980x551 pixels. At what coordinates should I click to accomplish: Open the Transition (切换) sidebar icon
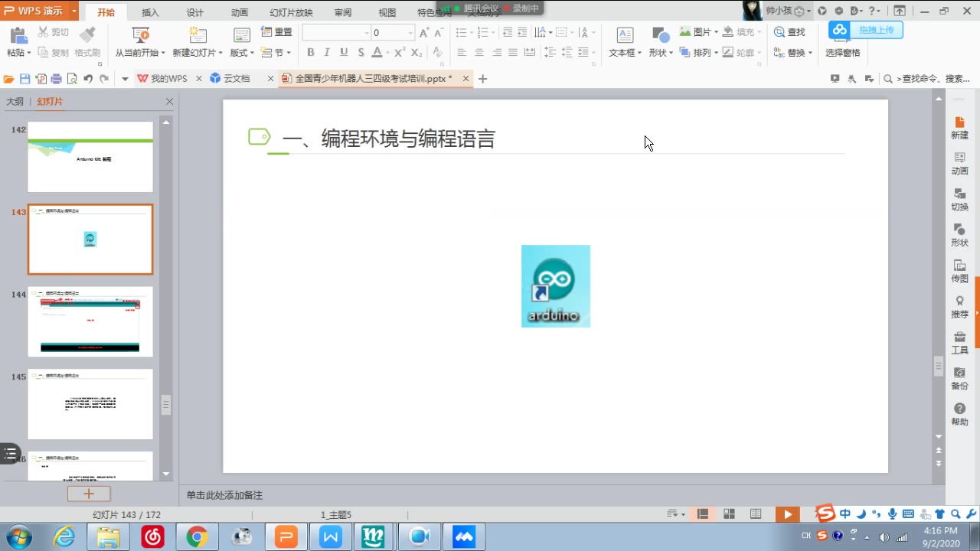(959, 200)
